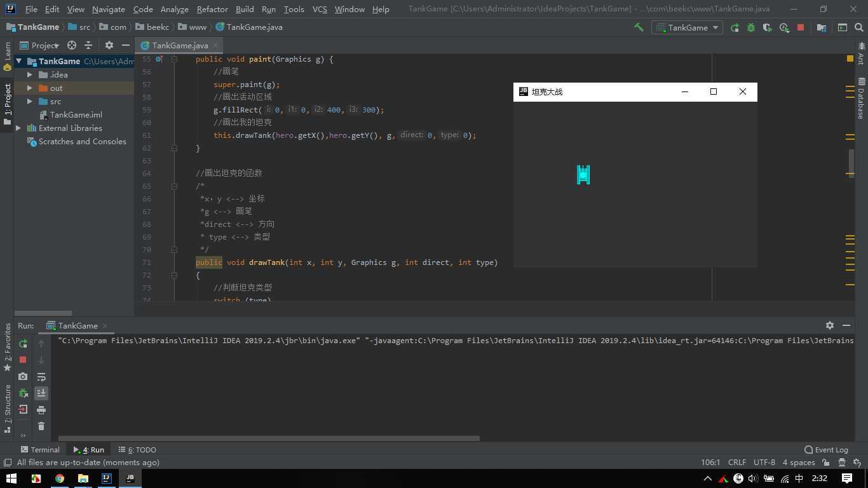Screen dimensions: 868x488
Task: Open the input method icon in status bar
Action: (799, 478)
